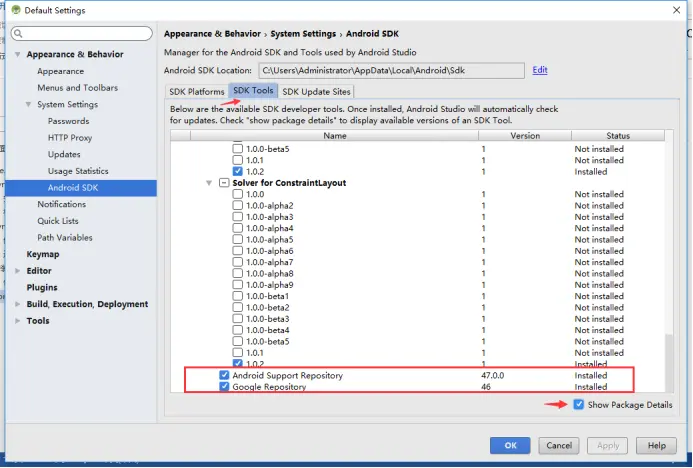Screen dimensions: 693x468
Task: Open the Keymap settings
Action: pos(43,254)
